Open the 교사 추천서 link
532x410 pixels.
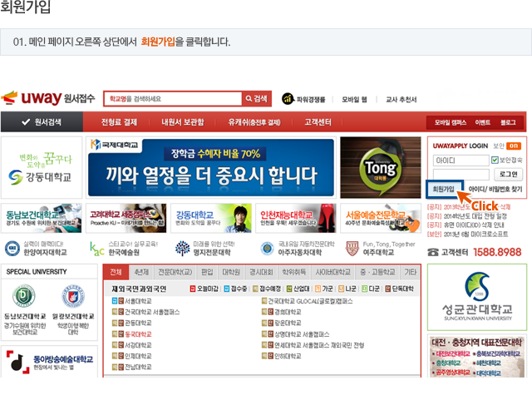point(401,100)
